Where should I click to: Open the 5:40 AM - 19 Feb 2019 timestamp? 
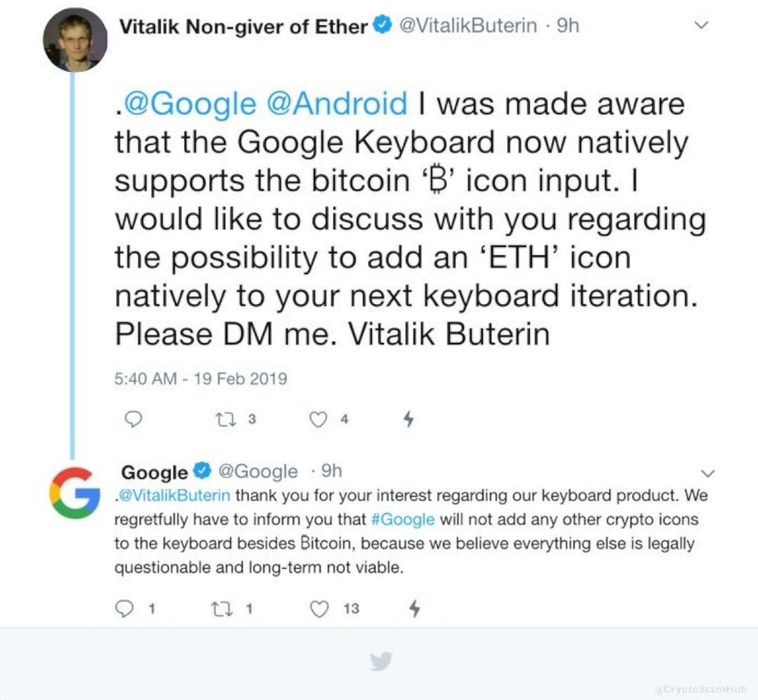pyautogui.click(x=200, y=379)
